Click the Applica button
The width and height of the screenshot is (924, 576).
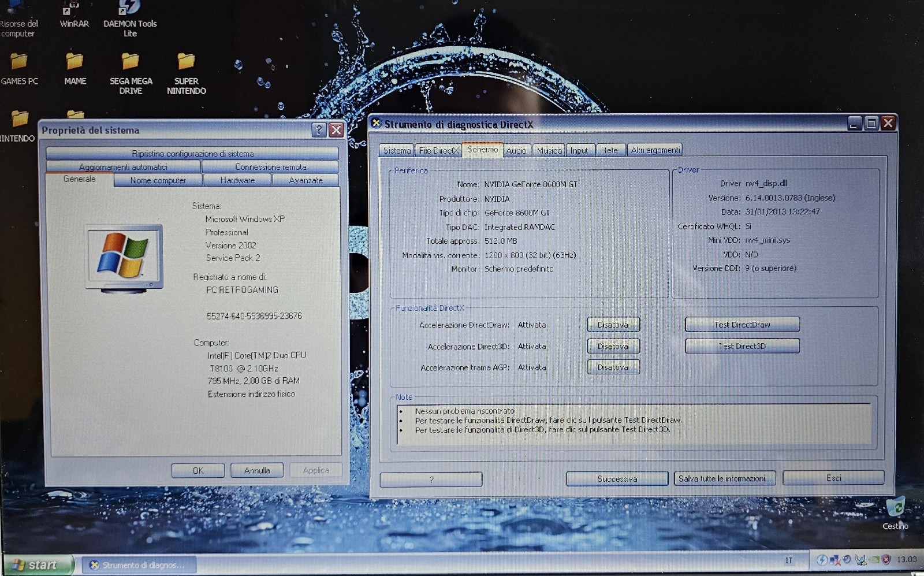[316, 470]
